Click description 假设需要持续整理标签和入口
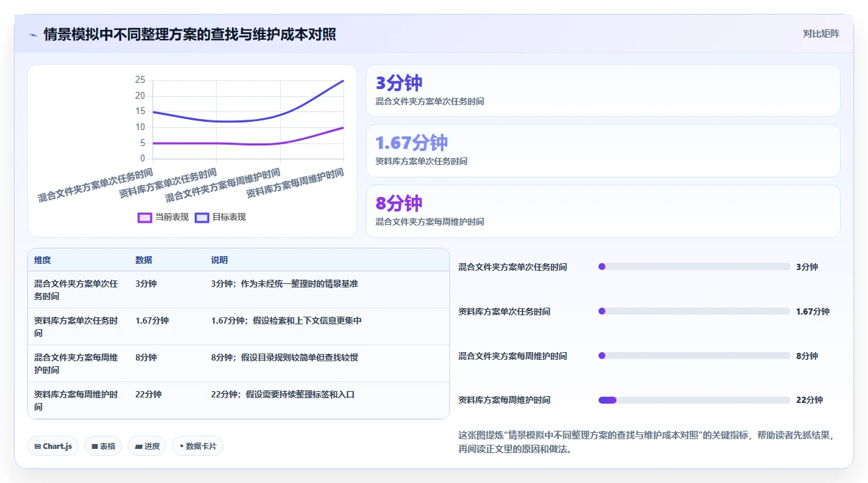 (300, 395)
